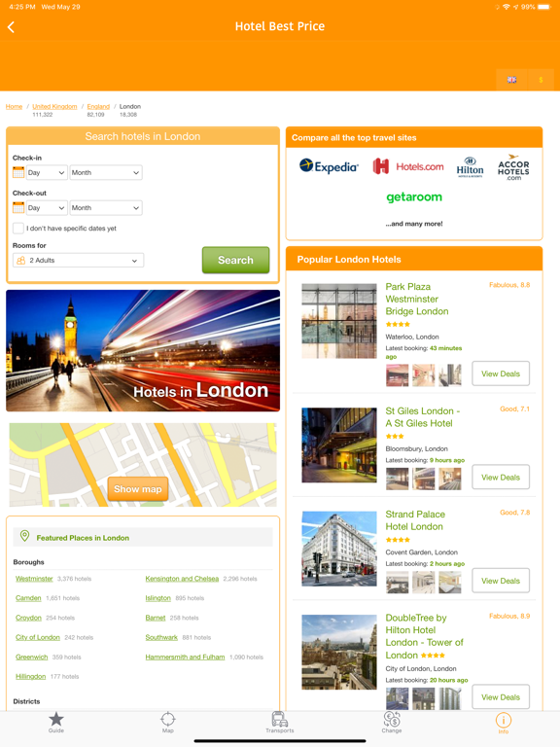Screen dimensions: 560x747
Task: Click the check-in calendar icon
Action: tap(18, 172)
